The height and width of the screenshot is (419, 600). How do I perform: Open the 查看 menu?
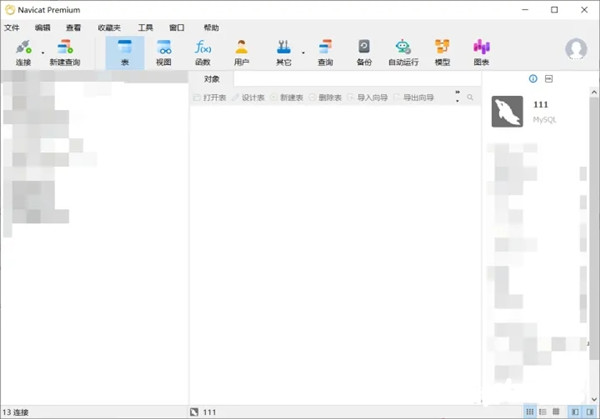click(x=73, y=28)
